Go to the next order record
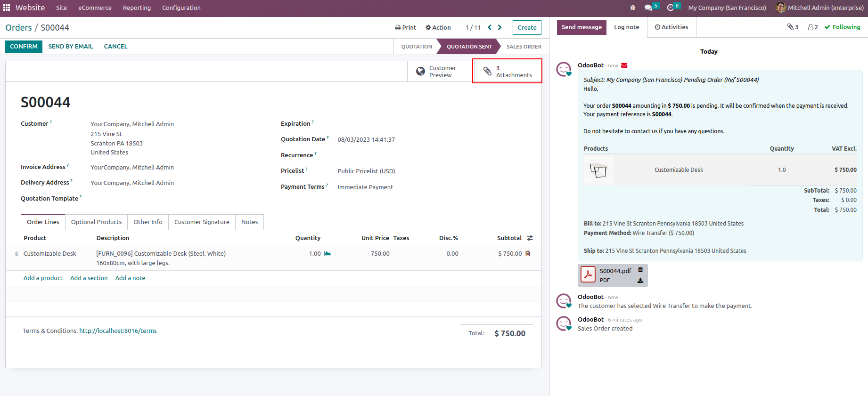The width and height of the screenshot is (868, 396). click(500, 27)
